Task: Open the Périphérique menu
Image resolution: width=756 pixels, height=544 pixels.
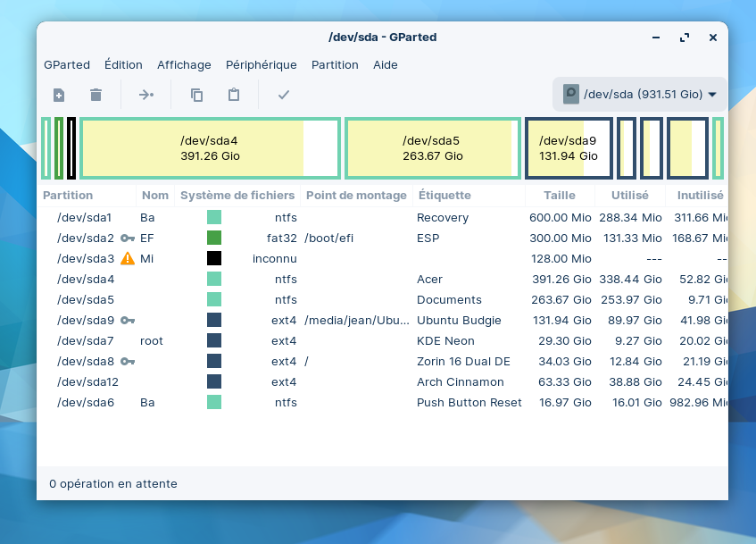Action: tap(261, 64)
